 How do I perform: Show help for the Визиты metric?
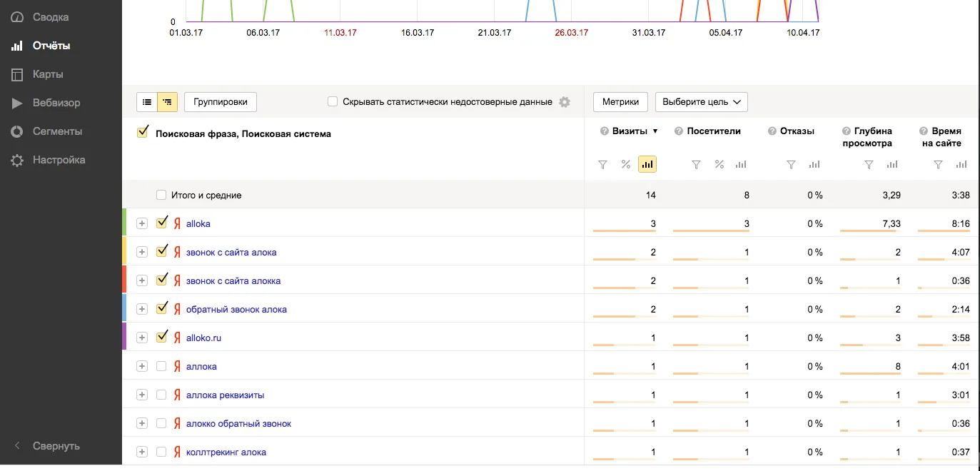coord(605,131)
